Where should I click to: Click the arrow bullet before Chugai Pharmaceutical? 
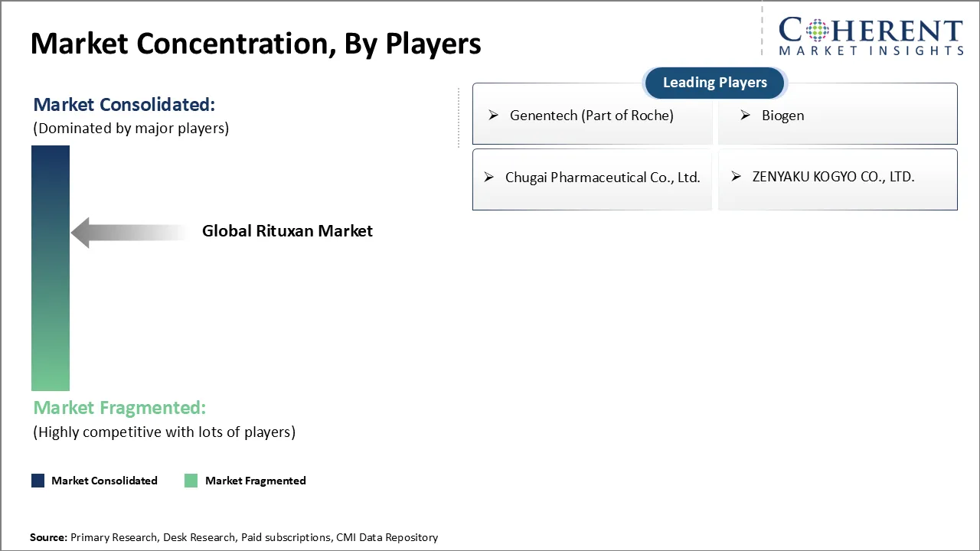pyautogui.click(x=488, y=178)
